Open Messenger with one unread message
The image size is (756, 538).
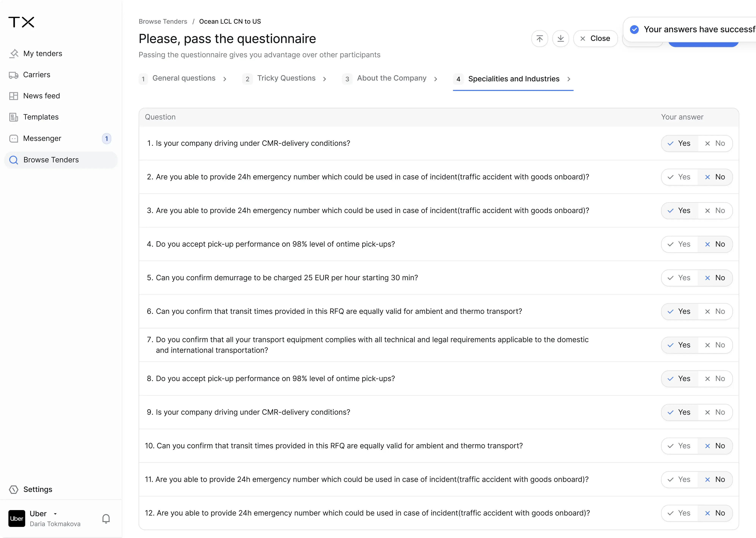pos(42,138)
